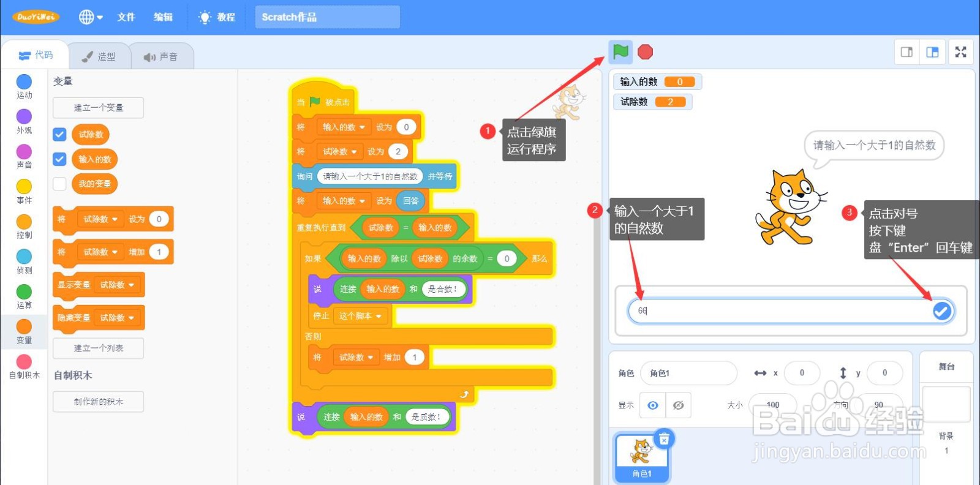The width and height of the screenshot is (980, 485).
Task: Open dropdown in 显示变量 block
Action: pyautogui.click(x=118, y=285)
